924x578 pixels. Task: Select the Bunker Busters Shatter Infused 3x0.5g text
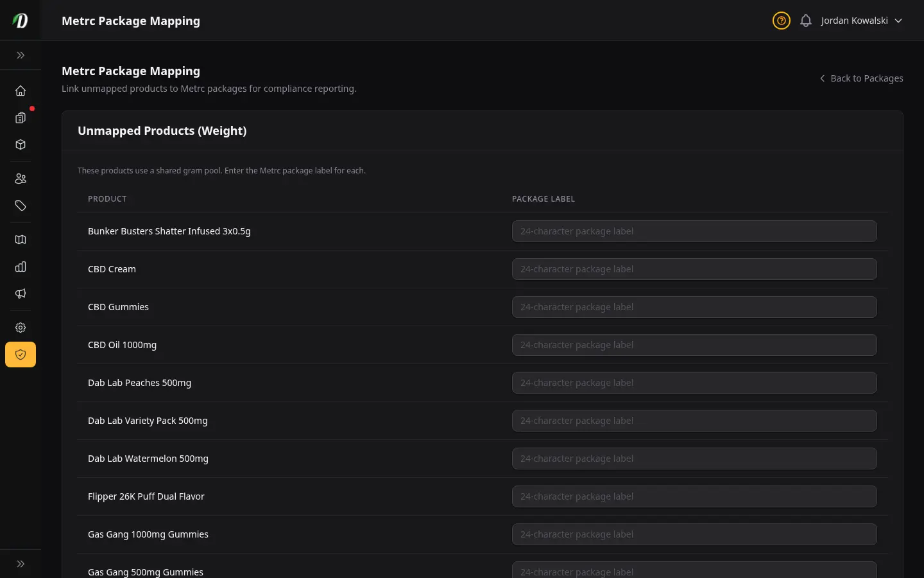[169, 231]
